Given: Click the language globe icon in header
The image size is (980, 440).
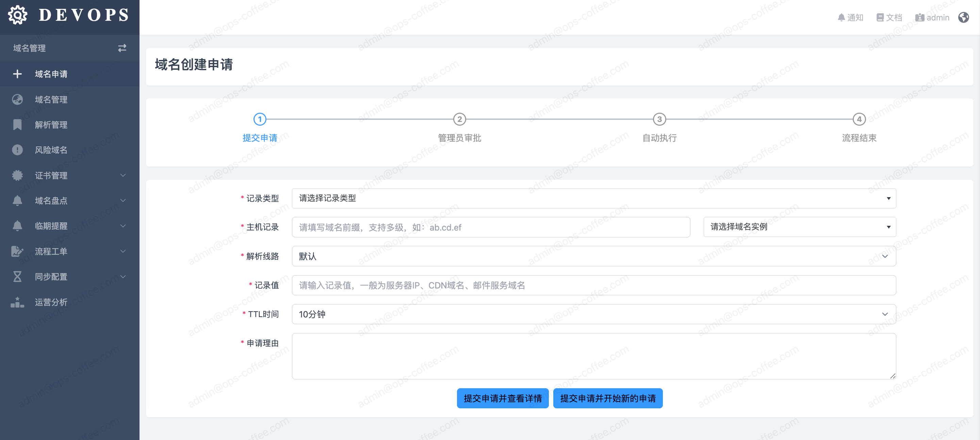Looking at the screenshot, I should [963, 17].
